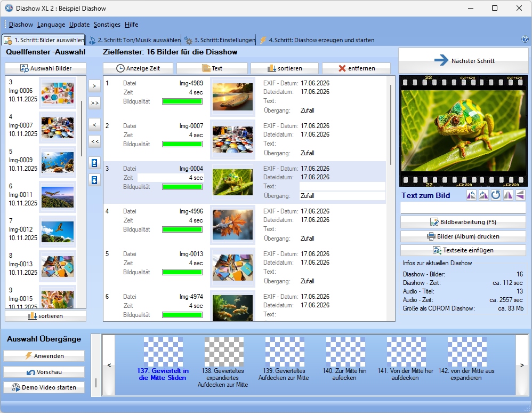Click Text field of selected Img-0004 row
Image resolution: width=532 pixels, height=413 pixels.
tap(342, 186)
